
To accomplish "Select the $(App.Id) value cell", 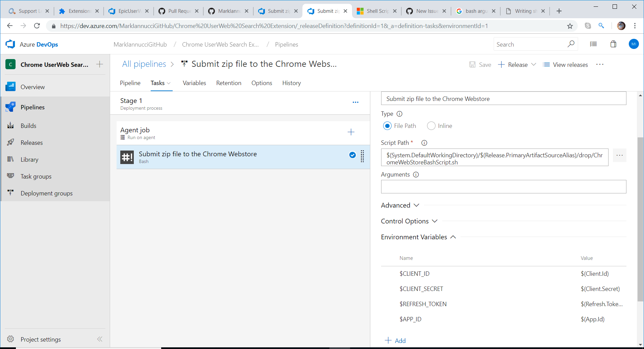I will 593,319.
